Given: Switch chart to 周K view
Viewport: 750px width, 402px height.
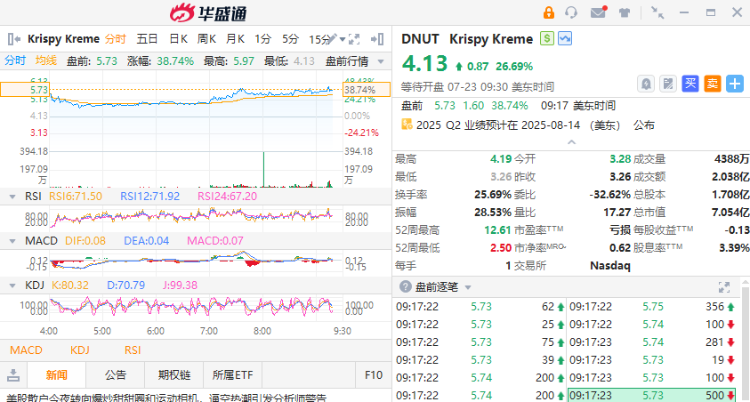Looking at the screenshot, I should coord(206,39).
